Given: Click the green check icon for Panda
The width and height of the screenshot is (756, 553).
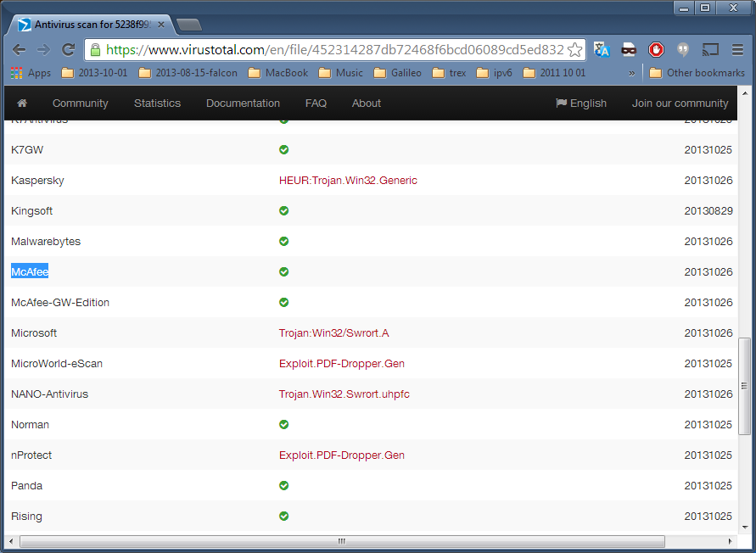Looking at the screenshot, I should 284,485.
